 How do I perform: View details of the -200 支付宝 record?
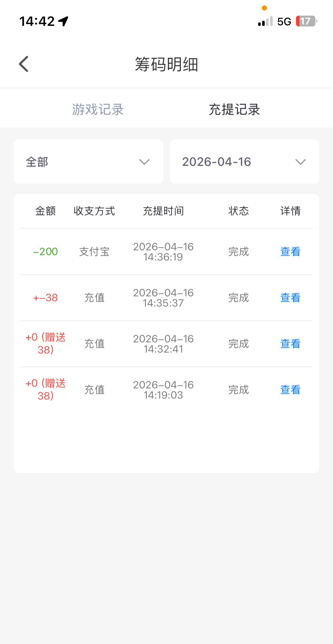coord(290,252)
